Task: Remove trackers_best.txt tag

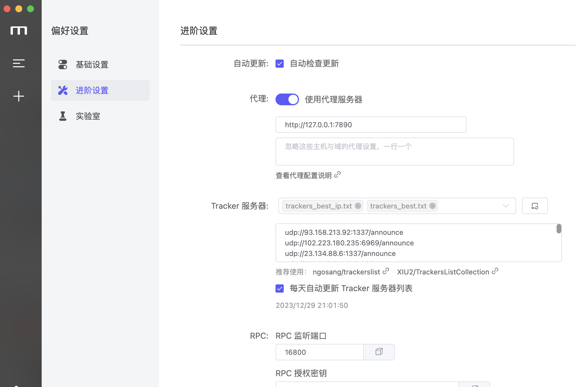Action: 432,206
